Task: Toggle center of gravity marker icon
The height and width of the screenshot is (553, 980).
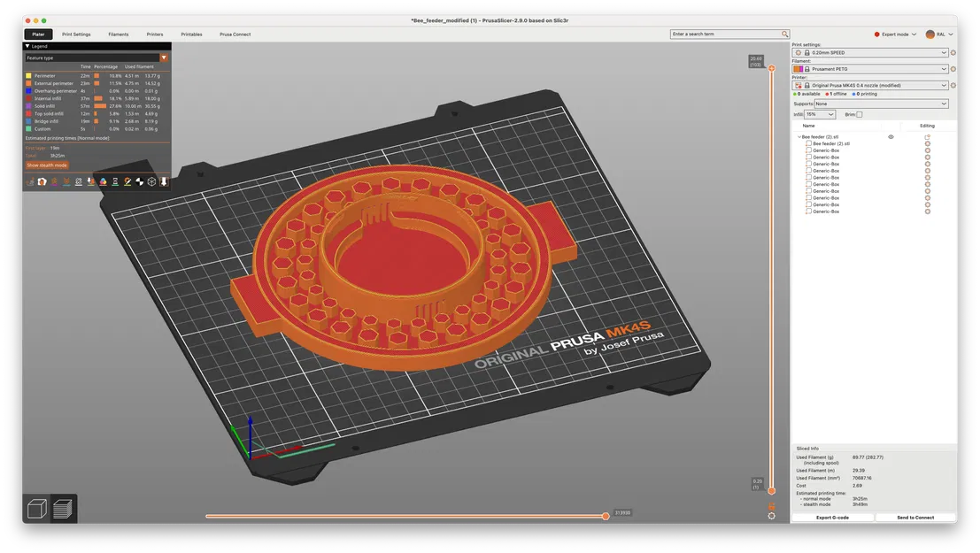Action: [x=139, y=182]
